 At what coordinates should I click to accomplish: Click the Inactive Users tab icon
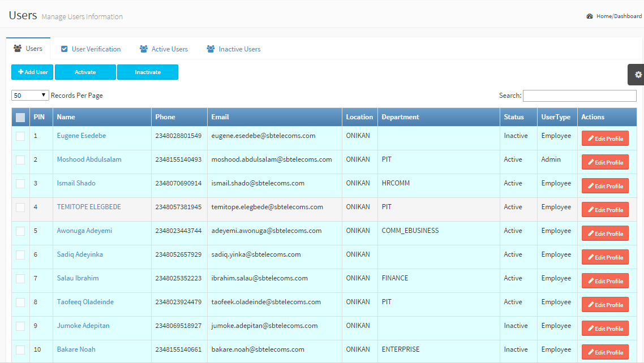(x=211, y=49)
